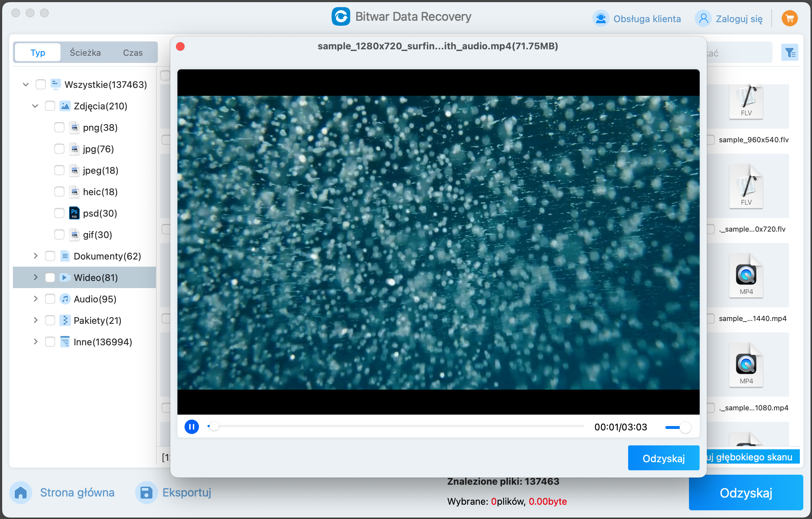The height and width of the screenshot is (519, 812).
Task: Click the Eksportuj save icon
Action: pyautogui.click(x=146, y=493)
